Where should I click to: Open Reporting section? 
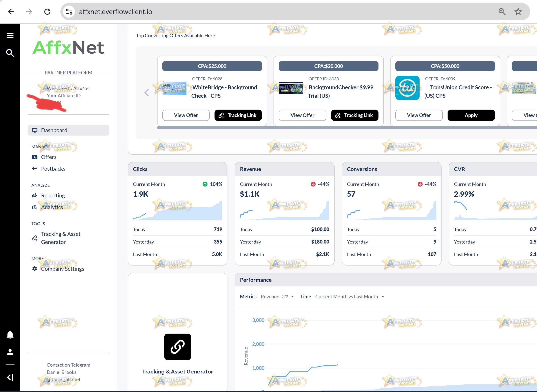tap(48, 196)
